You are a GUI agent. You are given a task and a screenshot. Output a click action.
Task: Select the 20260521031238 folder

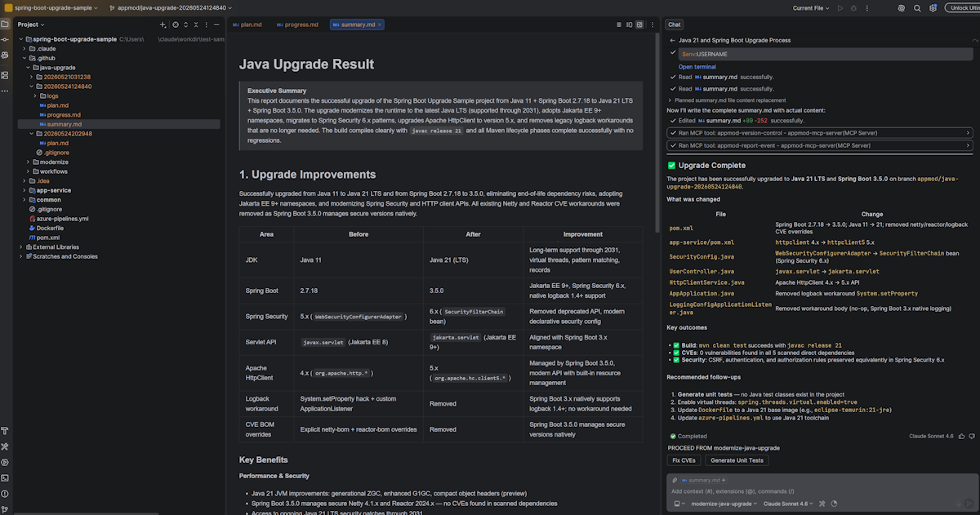coord(68,77)
